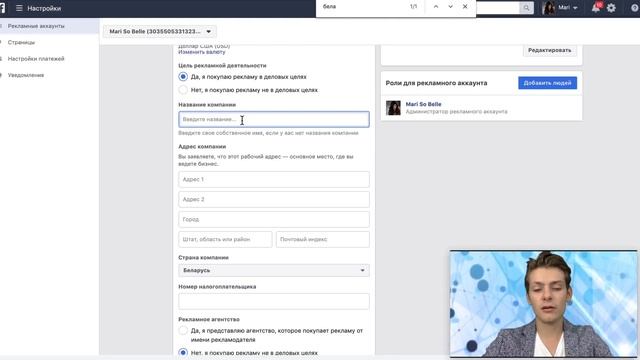Image resolution: width=640 pixels, height=360 pixels.
Task: Focus the Название компании input field
Action: pos(274,119)
